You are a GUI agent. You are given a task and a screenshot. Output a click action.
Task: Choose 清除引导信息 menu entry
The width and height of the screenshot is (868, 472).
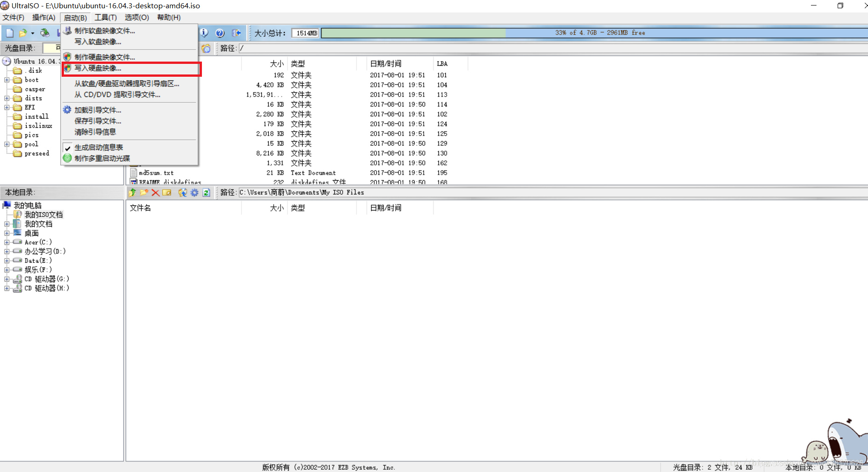130,132
